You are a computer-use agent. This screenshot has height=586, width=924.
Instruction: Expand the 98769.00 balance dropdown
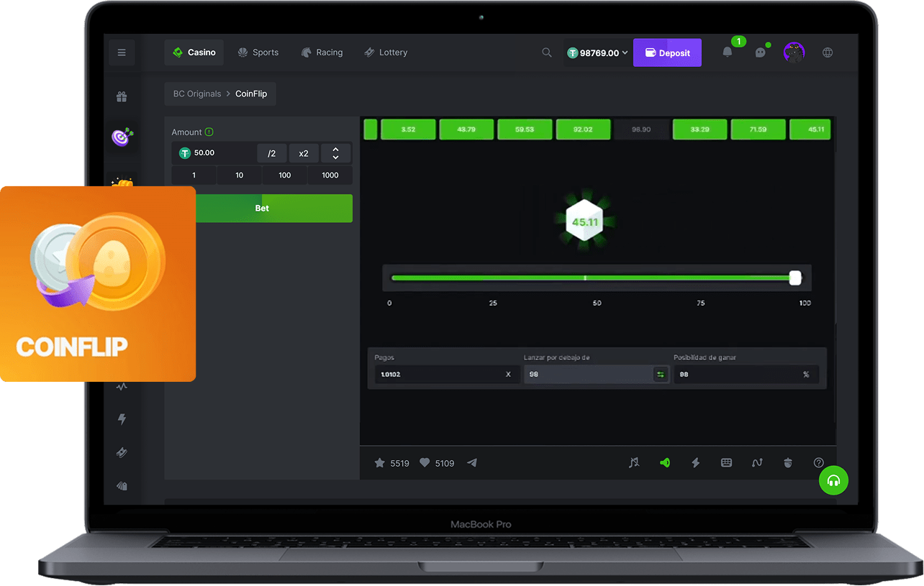click(x=598, y=52)
